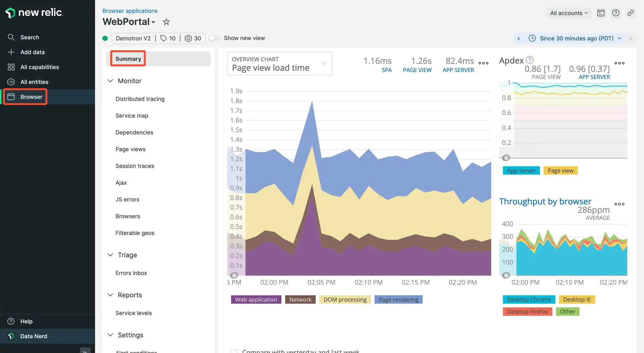Toggle the Network series legend
Viewport: 644px width, 353px height.
300,300
